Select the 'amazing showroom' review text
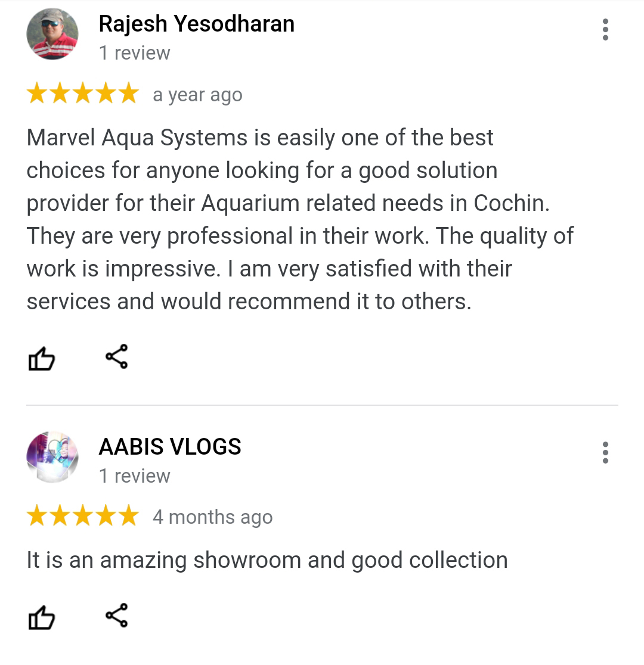 pos(267,561)
